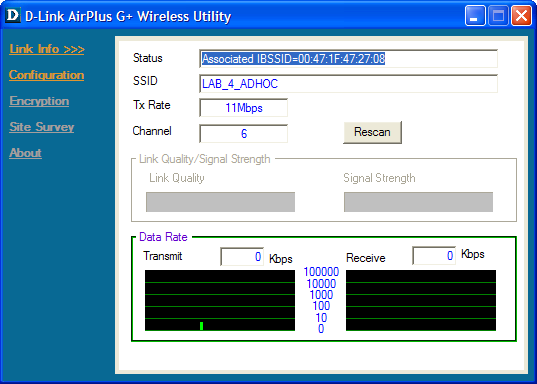Click the Tx Rate label
Image resolution: width=537 pixels, height=384 pixels.
(x=151, y=105)
